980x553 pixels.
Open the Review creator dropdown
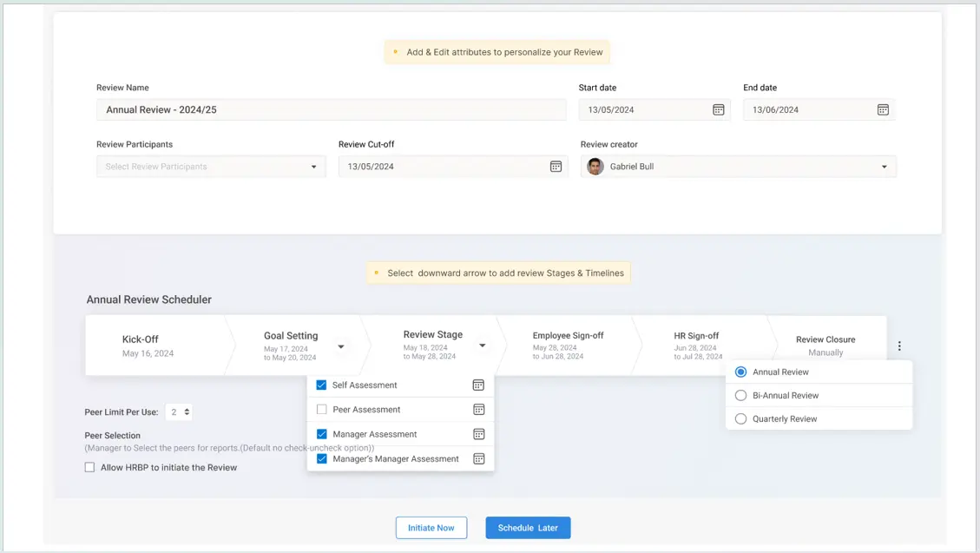point(884,167)
